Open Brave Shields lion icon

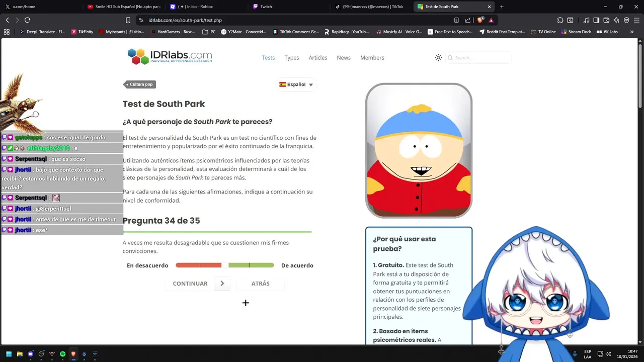click(480, 20)
